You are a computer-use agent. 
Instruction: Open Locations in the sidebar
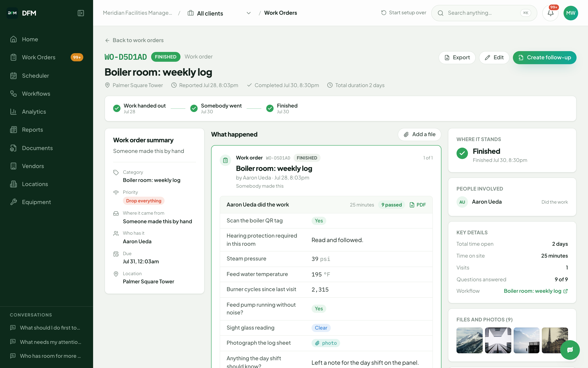(x=46, y=184)
